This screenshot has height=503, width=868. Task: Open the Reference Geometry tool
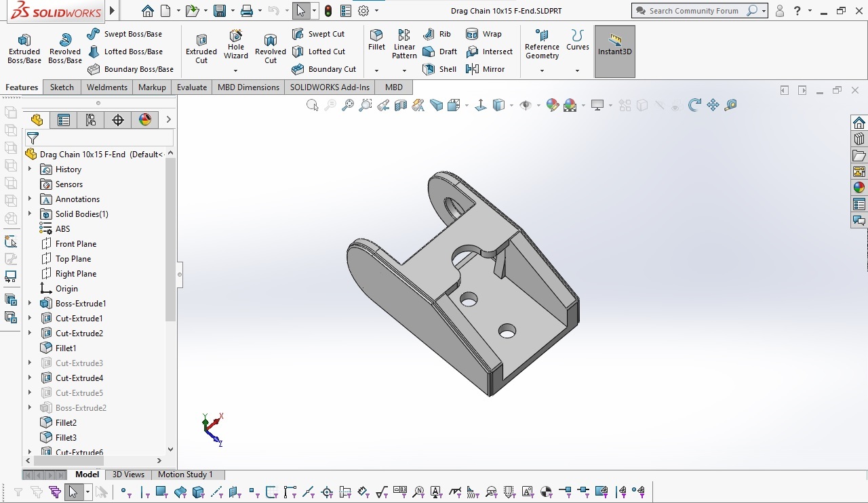coord(542,45)
